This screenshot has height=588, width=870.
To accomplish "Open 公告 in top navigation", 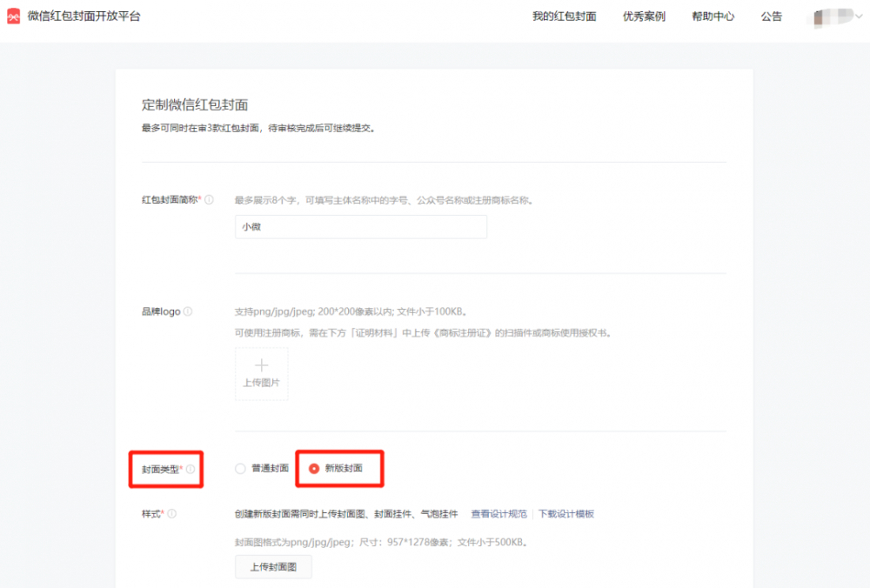I will pos(771,16).
